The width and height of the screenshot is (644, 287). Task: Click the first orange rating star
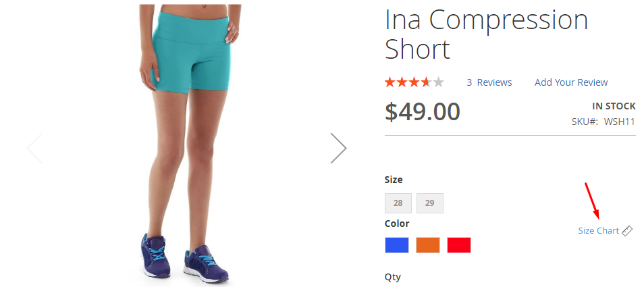point(390,82)
